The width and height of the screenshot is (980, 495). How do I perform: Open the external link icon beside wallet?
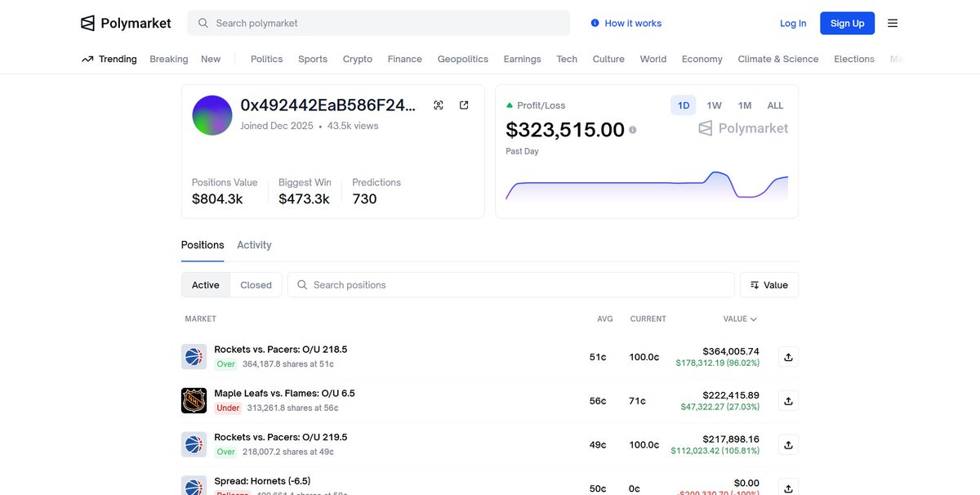(x=464, y=105)
